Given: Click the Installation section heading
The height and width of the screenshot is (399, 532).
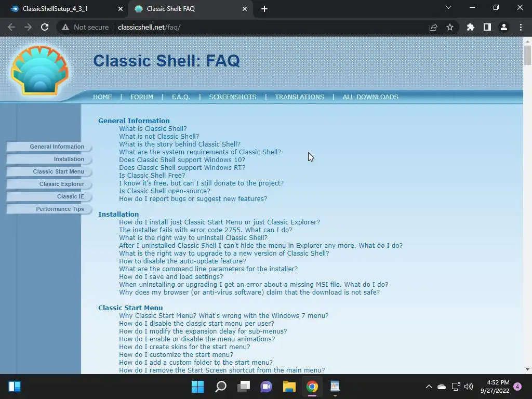Looking at the screenshot, I should 118,215.
